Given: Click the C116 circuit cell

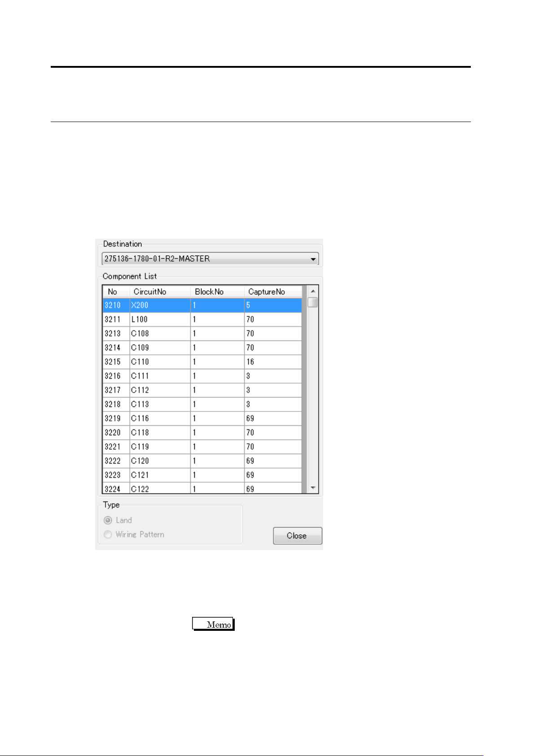Looking at the screenshot, I should click(x=160, y=419).
